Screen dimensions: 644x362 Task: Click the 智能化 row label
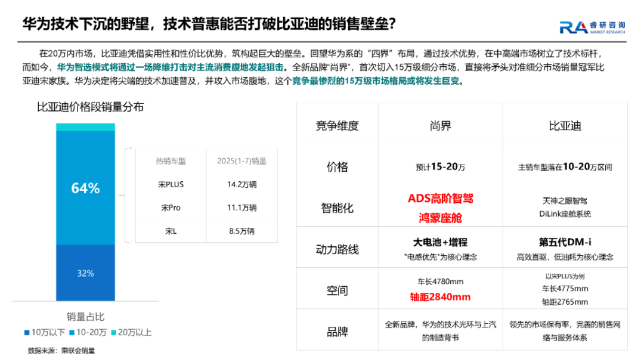(x=337, y=208)
